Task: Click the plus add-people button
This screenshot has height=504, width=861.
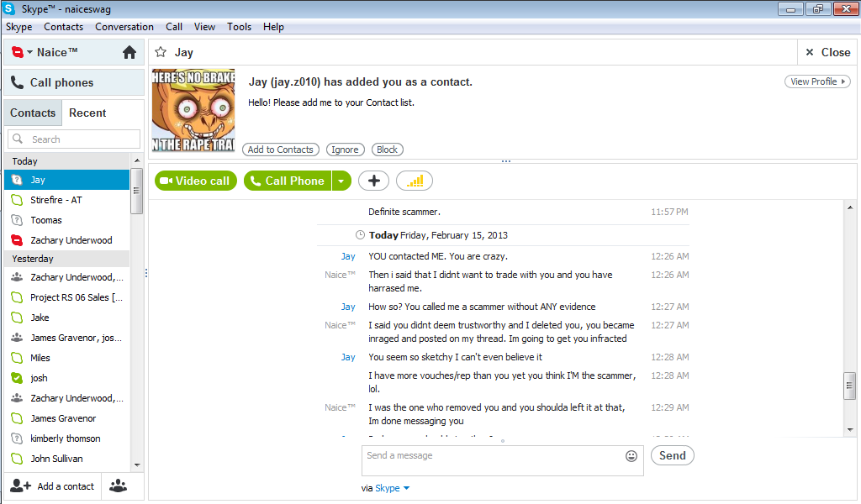Action: (x=373, y=181)
